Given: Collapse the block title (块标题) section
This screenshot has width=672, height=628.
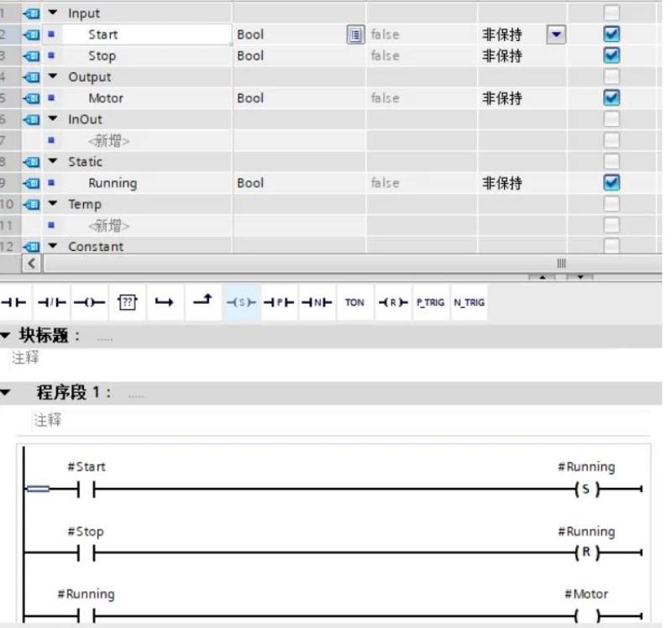Looking at the screenshot, I should pyautogui.click(x=5, y=336).
